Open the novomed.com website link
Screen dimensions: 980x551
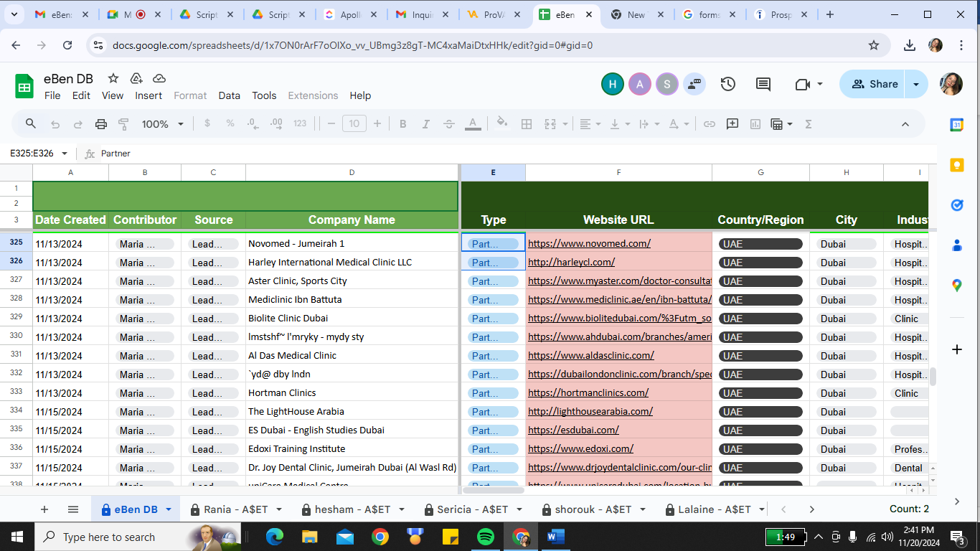589,243
